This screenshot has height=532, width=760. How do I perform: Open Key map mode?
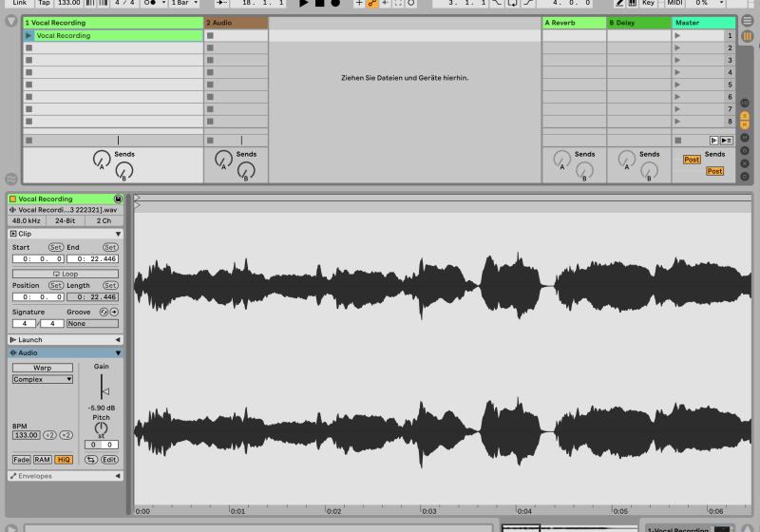[648, 3]
